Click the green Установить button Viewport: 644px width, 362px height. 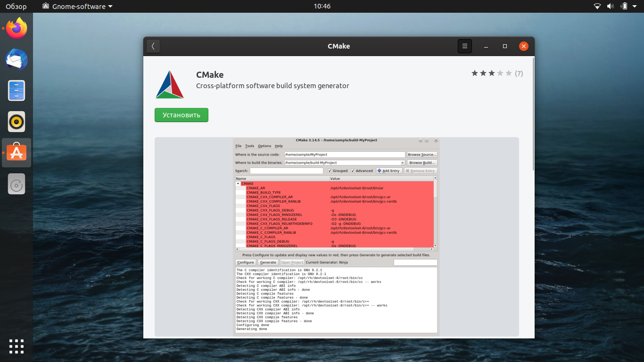182,115
